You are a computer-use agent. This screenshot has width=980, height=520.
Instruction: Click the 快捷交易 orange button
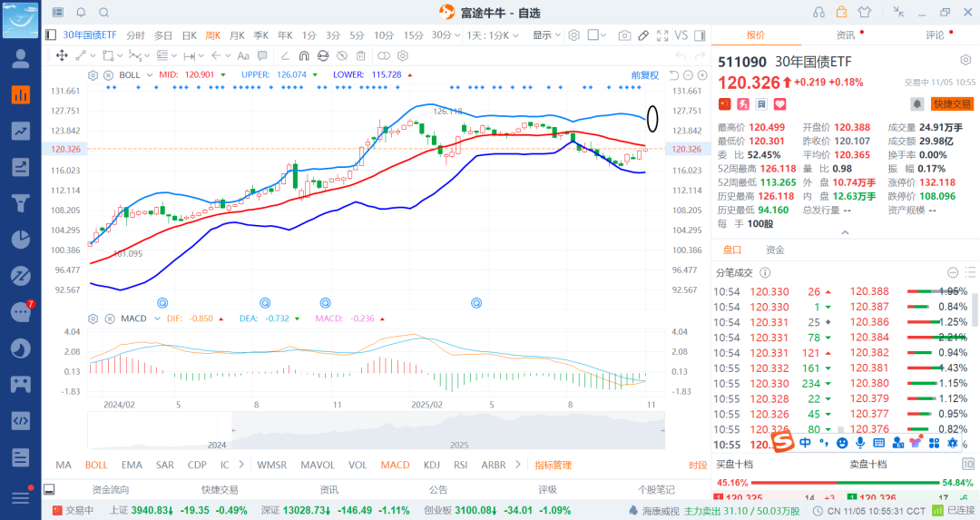click(x=952, y=104)
